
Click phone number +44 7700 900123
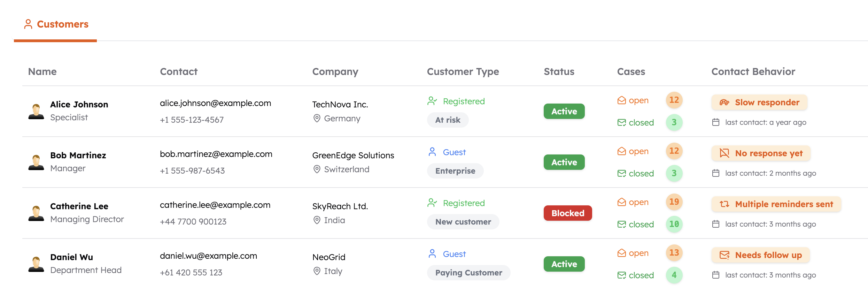[x=193, y=222]
